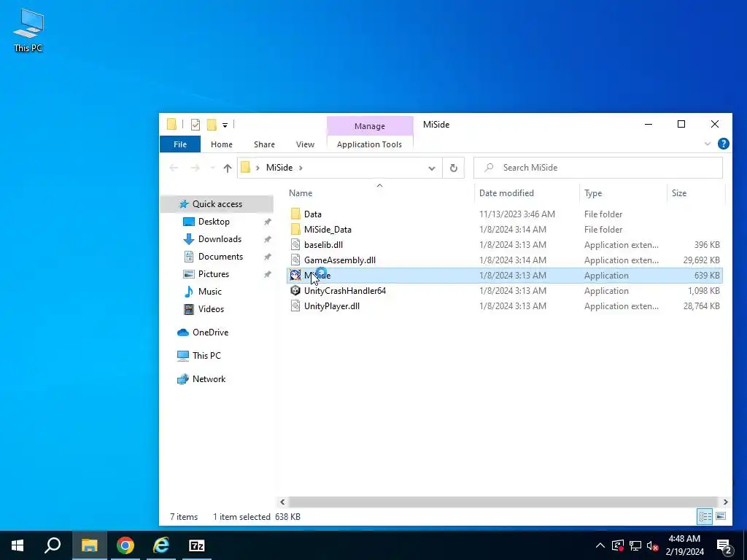
Task: Click the horizontal scrollbar left arrow
Action: pyautogui.click(x=282, y=502)
